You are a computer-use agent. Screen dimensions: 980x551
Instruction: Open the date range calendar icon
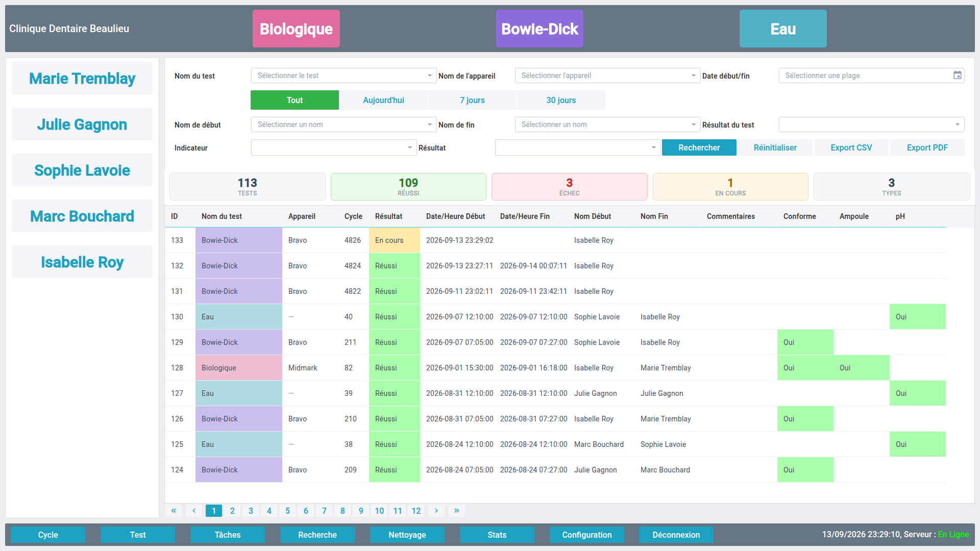click(958, 76)
